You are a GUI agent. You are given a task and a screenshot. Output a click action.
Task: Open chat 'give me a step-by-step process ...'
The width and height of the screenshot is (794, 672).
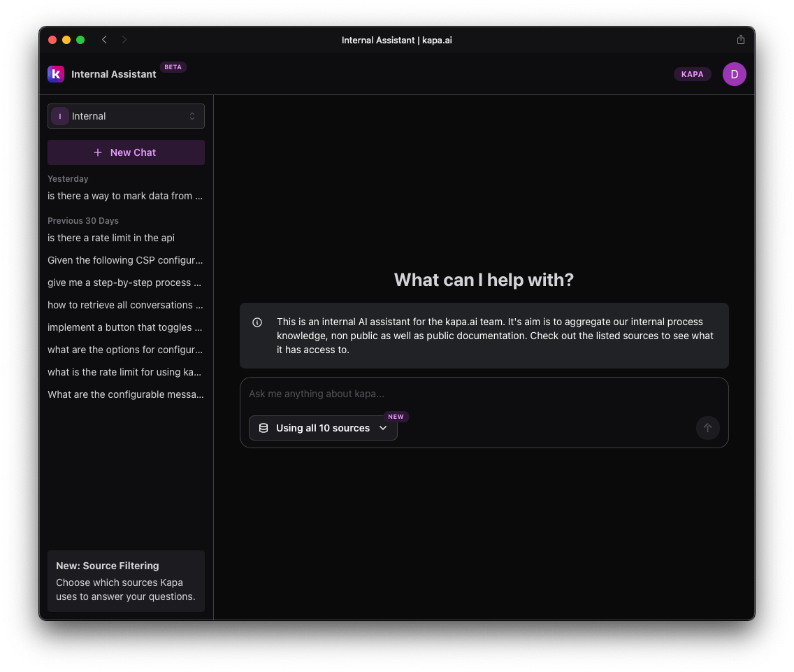point(124,283)
